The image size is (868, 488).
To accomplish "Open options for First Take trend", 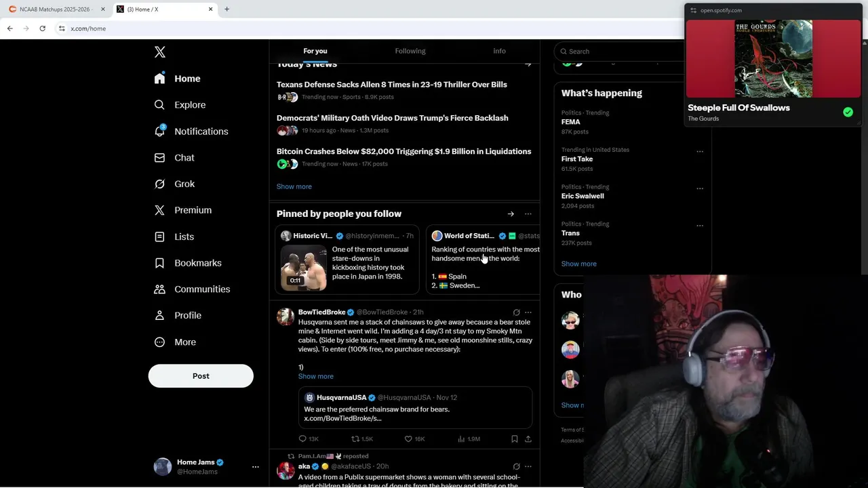I will coord(700,152).
